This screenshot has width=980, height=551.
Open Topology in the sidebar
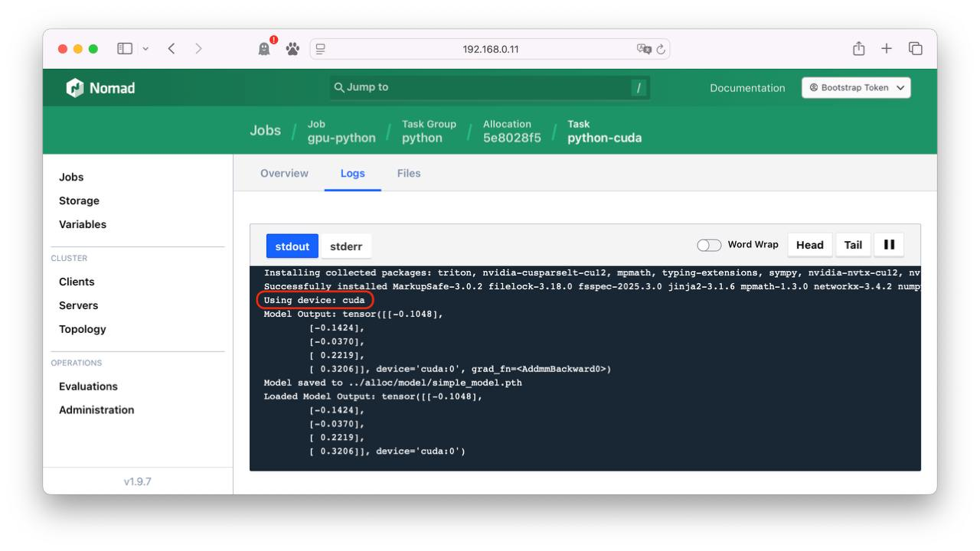(83, 329)
